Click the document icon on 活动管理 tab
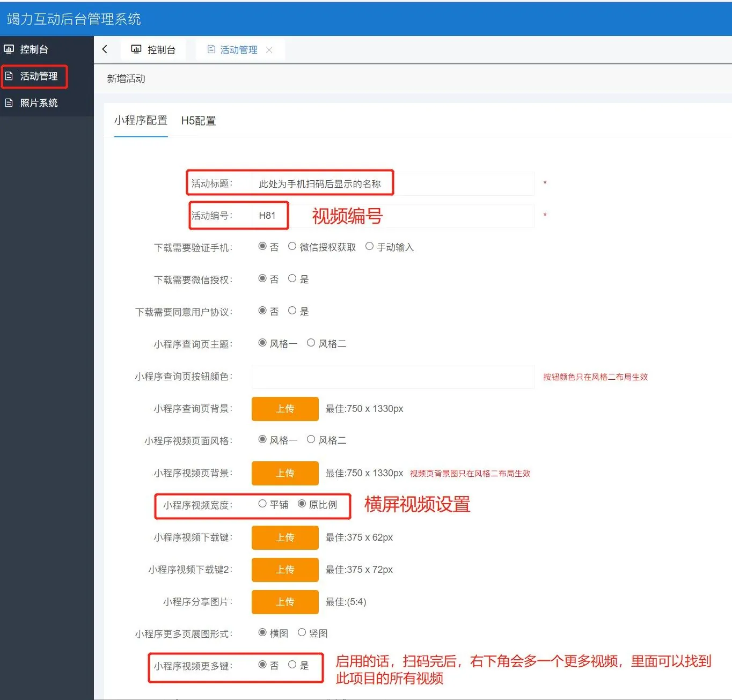 (x=211, y=49)
